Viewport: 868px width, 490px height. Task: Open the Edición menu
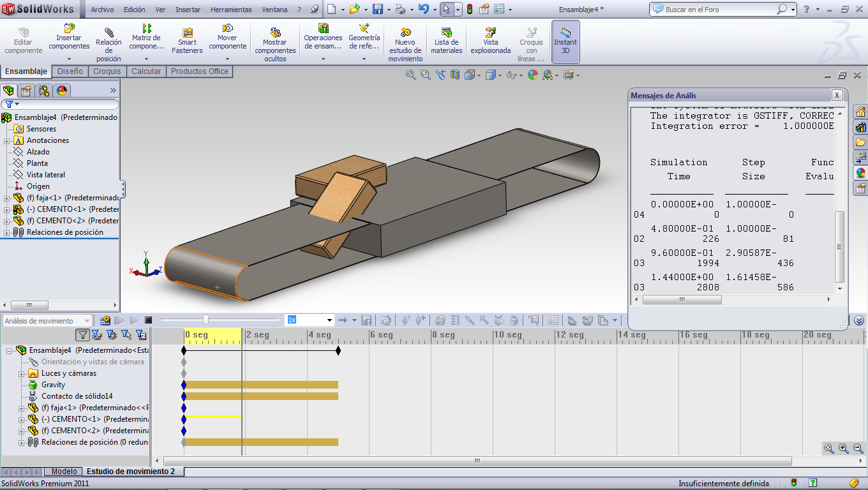pos(135,10)
